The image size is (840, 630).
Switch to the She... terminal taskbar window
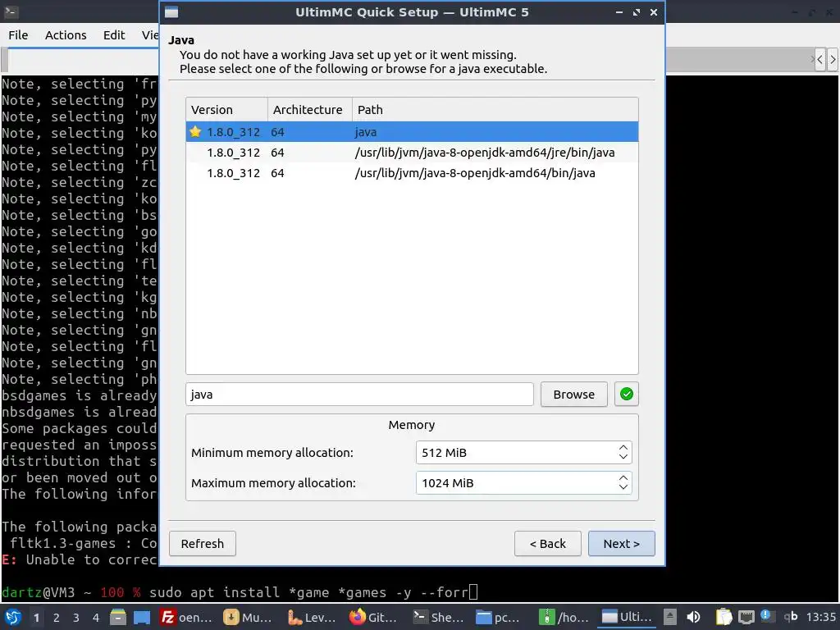coord(438,618)
